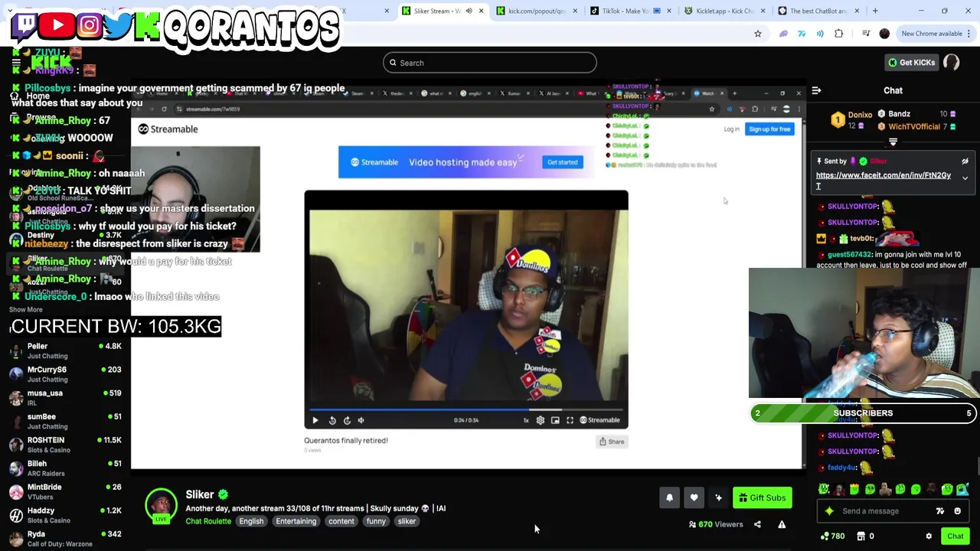Switch to the Kicklet.app browser tab

point(724,11)
